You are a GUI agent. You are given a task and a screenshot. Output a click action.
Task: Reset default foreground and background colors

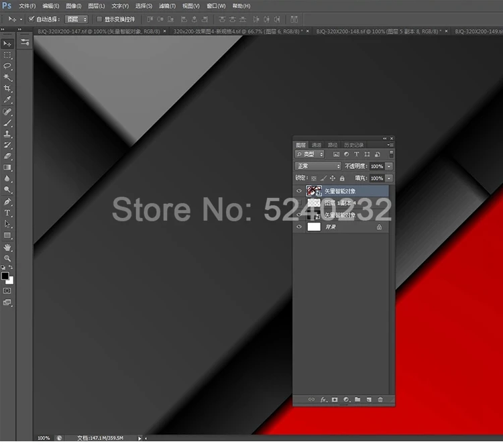[x=3, y=267]
